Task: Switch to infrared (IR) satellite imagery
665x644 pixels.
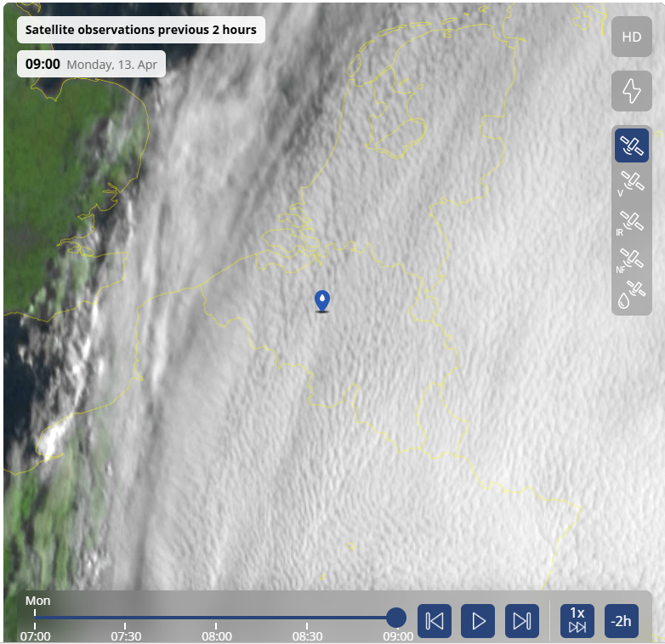Action: pos(631,223)
